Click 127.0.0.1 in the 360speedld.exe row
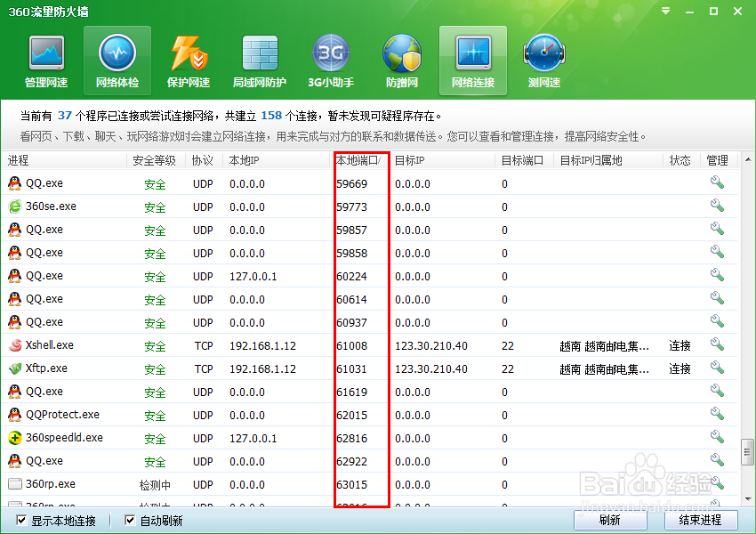Viewport: 756px width, 534px height. click(x=253, y=439)
